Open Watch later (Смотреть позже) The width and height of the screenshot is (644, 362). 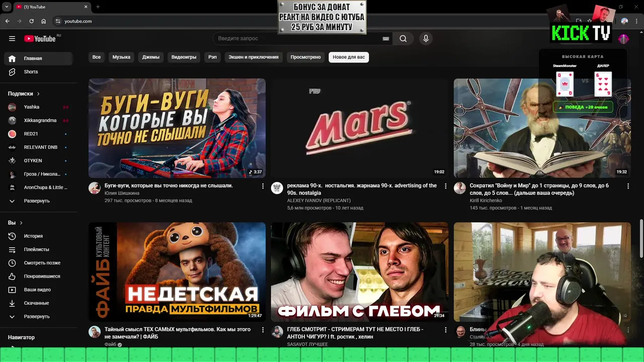(38, 263)
